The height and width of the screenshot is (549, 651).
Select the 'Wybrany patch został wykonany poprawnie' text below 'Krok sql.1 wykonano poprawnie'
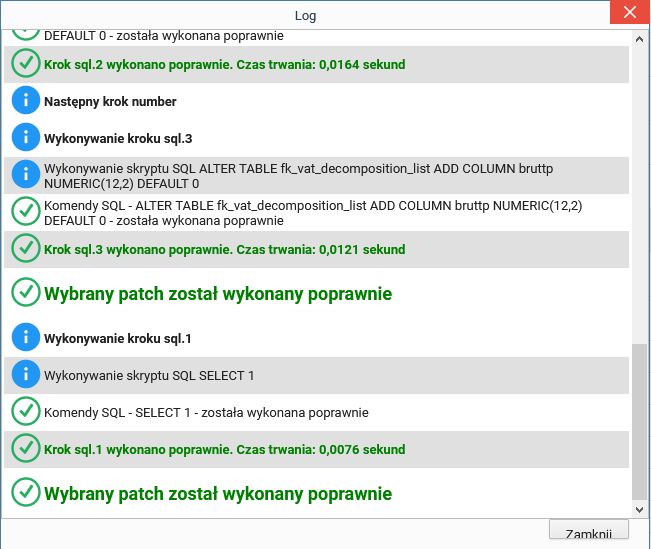click(x=218, y=494)
